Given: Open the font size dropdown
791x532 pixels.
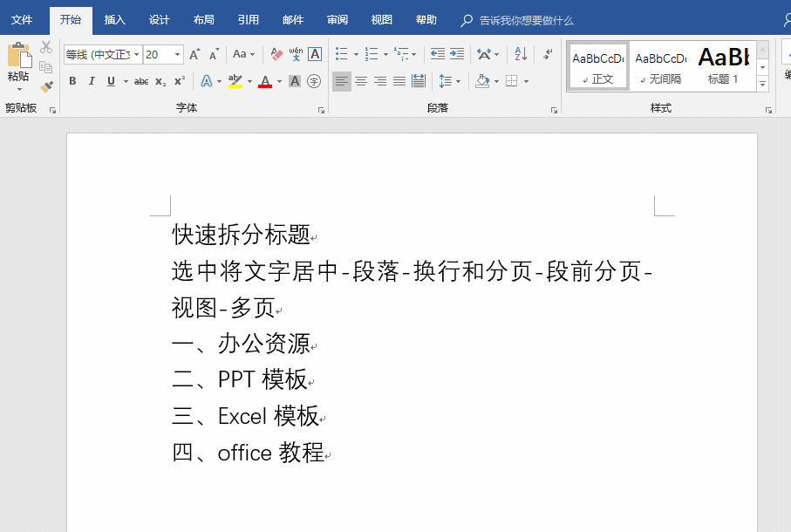Looking at the screenshot, I should (x=178, y=54).
